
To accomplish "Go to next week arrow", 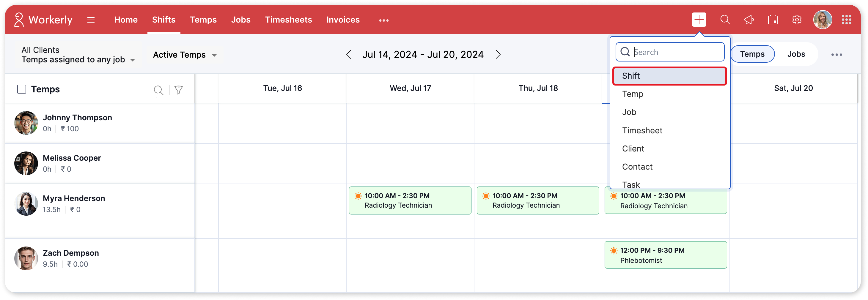I will click(x=498, y=54).
